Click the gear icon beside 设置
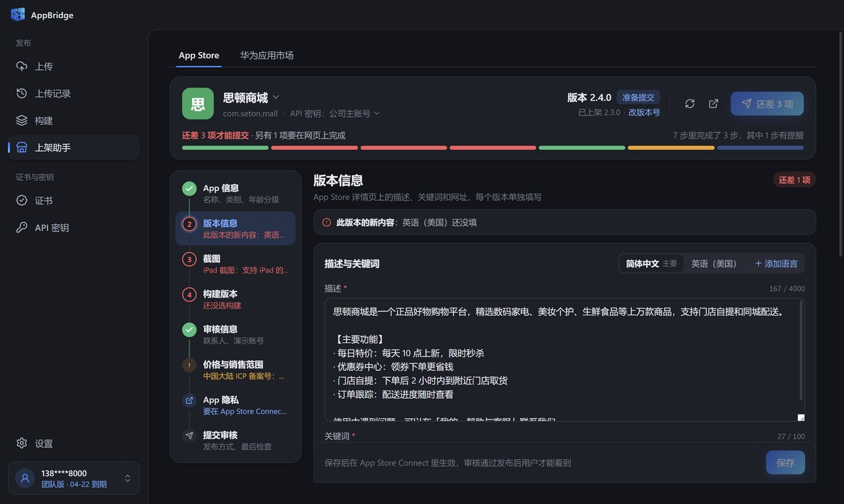The height and width of the screenshot is (504, 844). [22, 443]
